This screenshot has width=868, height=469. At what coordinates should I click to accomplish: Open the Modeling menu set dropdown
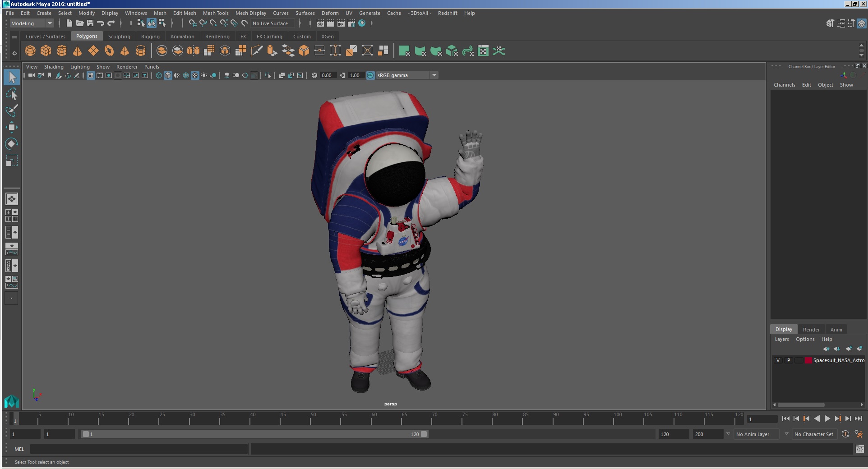tap(32, 23)
